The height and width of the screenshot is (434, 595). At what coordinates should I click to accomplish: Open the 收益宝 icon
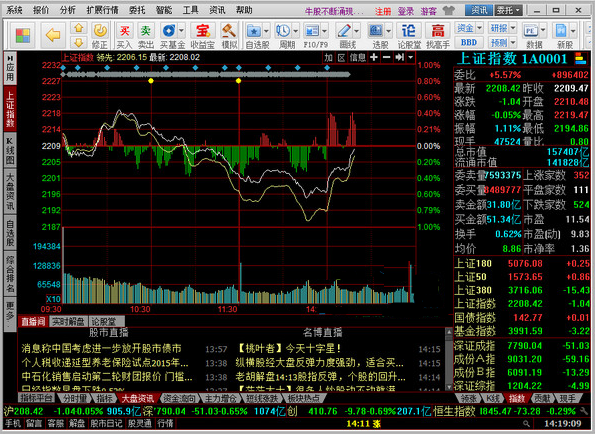(202, 36)
